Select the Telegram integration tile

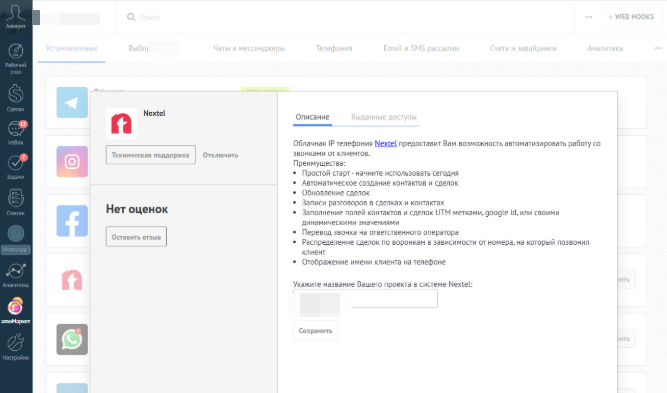tap(72, 103)
